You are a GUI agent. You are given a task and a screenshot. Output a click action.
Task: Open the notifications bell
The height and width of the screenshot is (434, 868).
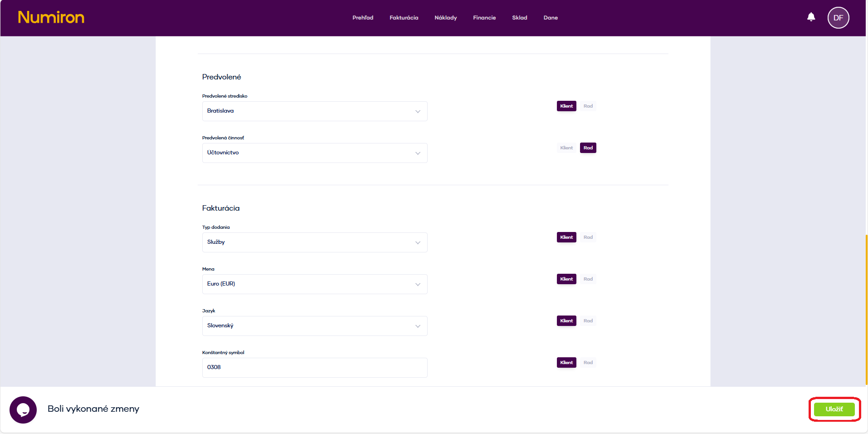811,17
